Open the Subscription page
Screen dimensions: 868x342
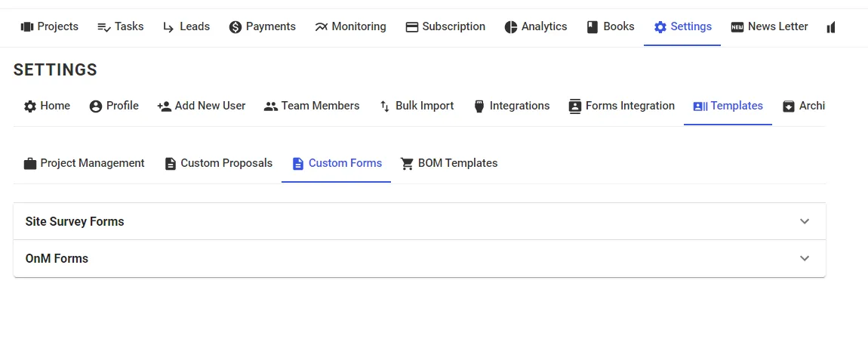click(445, 26)
